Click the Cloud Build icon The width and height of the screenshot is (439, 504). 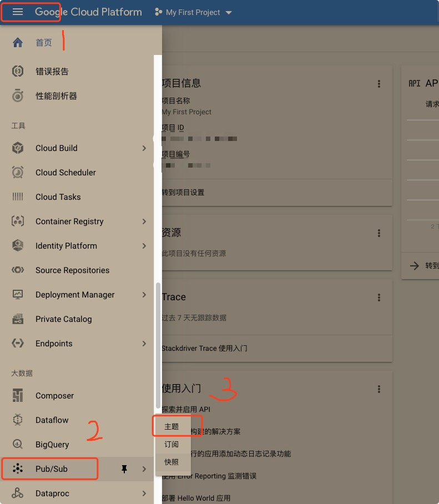(18, 148)
